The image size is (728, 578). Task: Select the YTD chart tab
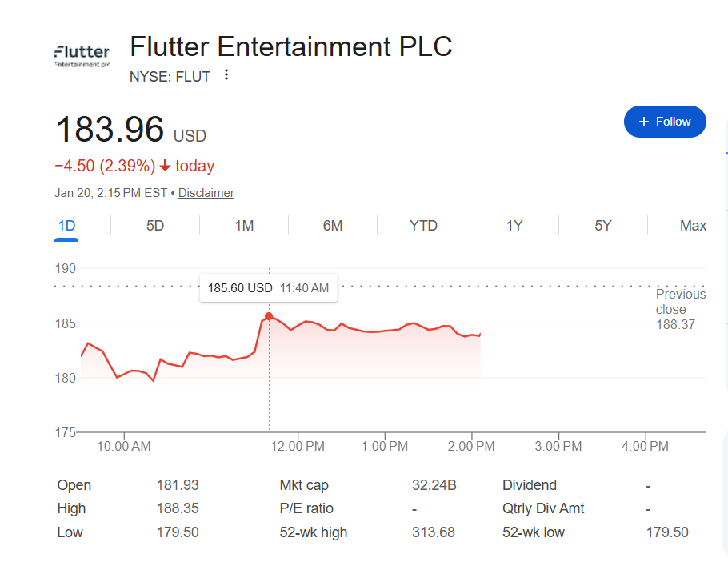point(423,226)
